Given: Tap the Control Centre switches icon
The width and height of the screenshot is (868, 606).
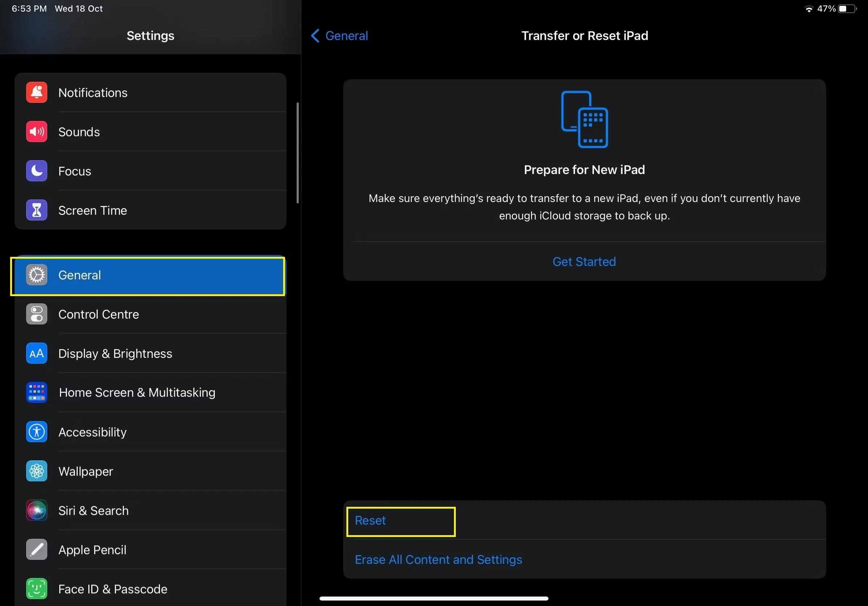Looking at the screenshot, I should [x=37, y=314].
